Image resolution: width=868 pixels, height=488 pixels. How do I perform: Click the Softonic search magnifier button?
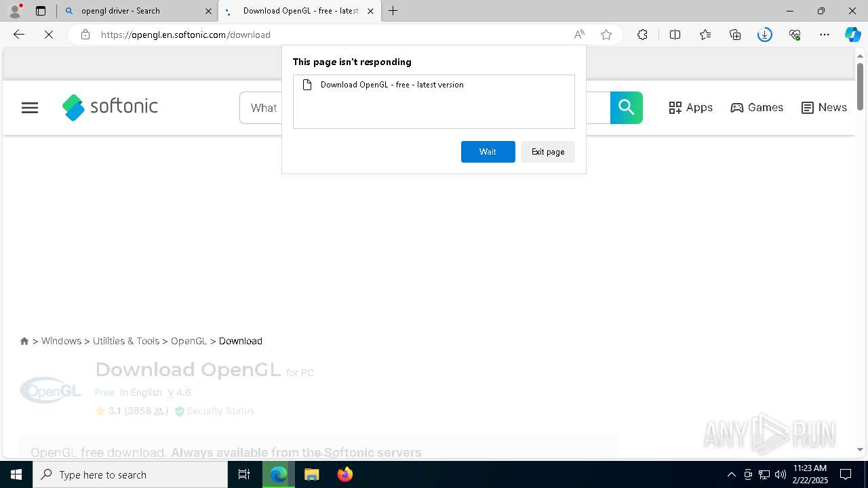pyautogui.click(x=627, y=108)
